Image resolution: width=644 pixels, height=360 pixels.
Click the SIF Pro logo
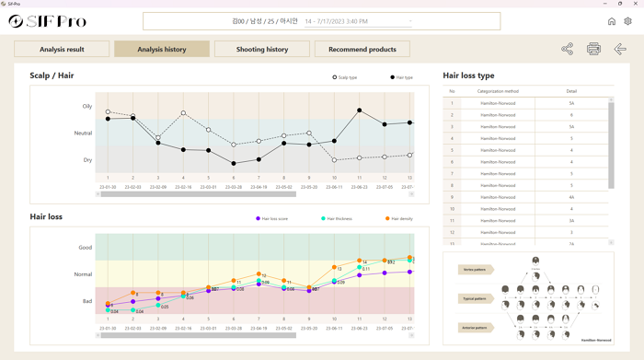(x=48, y=21)
